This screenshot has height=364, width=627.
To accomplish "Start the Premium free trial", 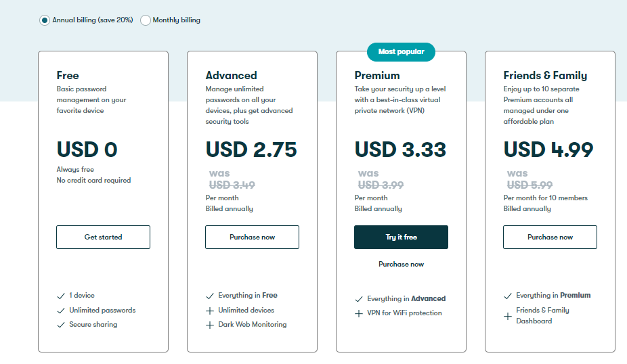I will click(401, 237).
